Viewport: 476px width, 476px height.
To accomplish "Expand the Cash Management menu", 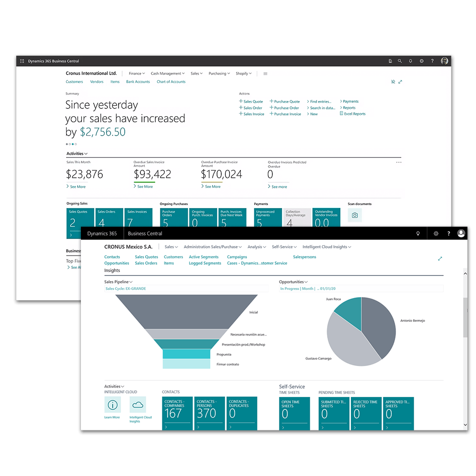I will 168,73.
